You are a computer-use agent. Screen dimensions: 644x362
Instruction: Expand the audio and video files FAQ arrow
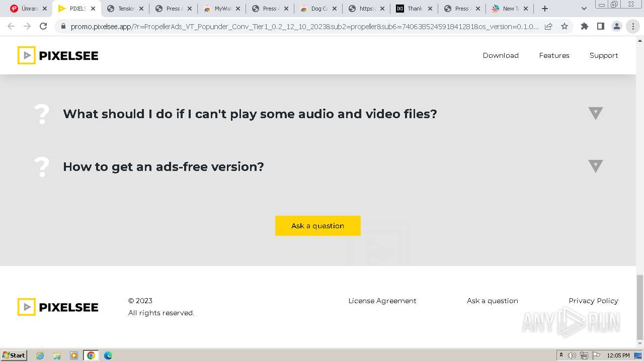point(596,113)
